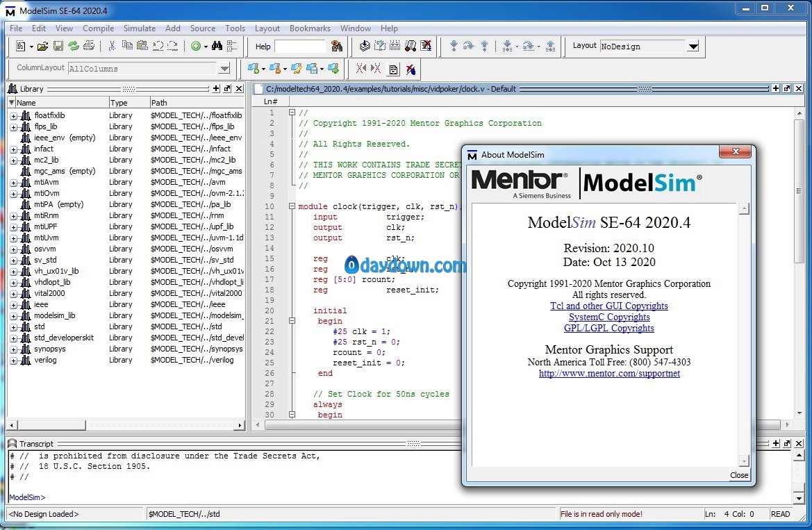Open the New file dropdown arrow
This screenshot has width=812, height=530.
click(31, 47)
